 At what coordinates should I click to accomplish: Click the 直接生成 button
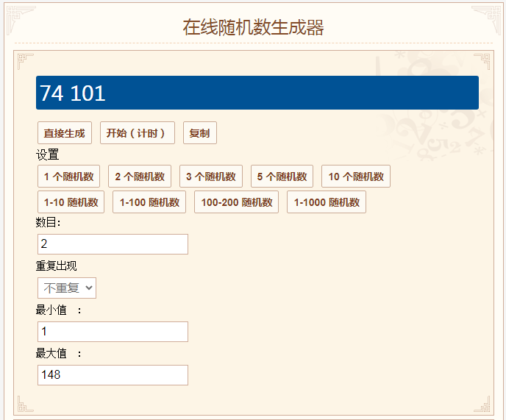[64, 133]
